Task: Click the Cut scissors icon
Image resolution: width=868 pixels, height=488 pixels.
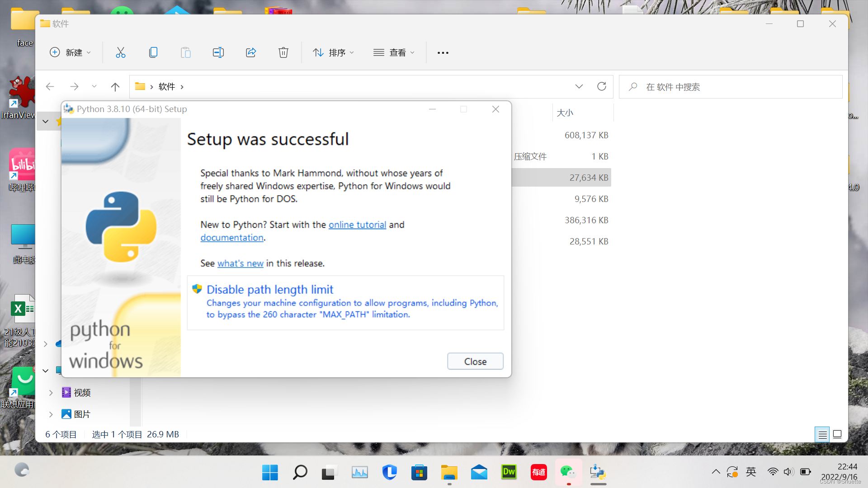Action: pos(120,52)
